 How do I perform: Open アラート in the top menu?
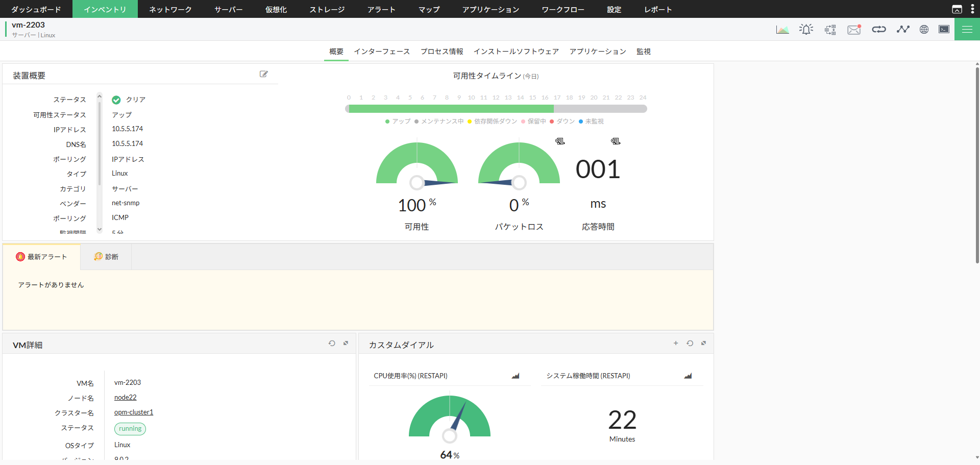(x=382, y=9)
